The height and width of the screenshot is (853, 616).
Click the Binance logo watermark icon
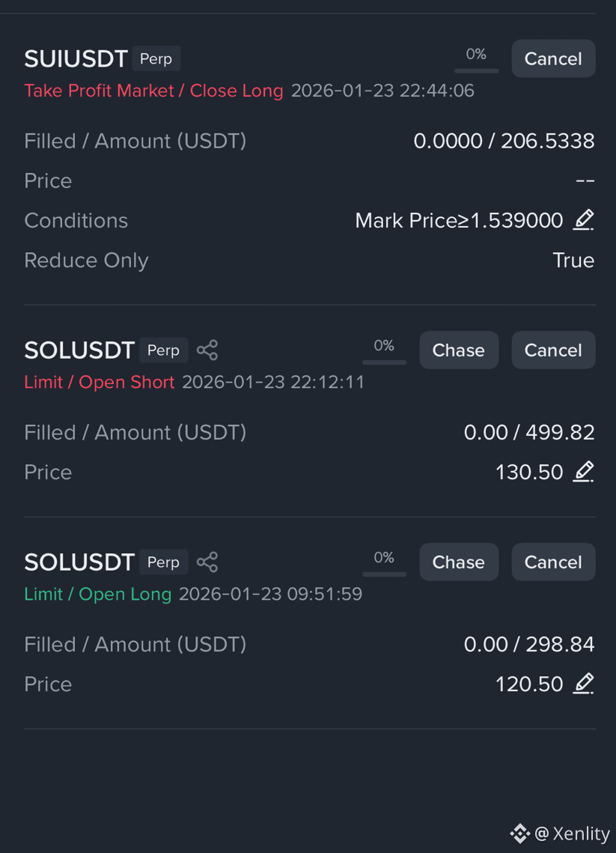(519, 834)
